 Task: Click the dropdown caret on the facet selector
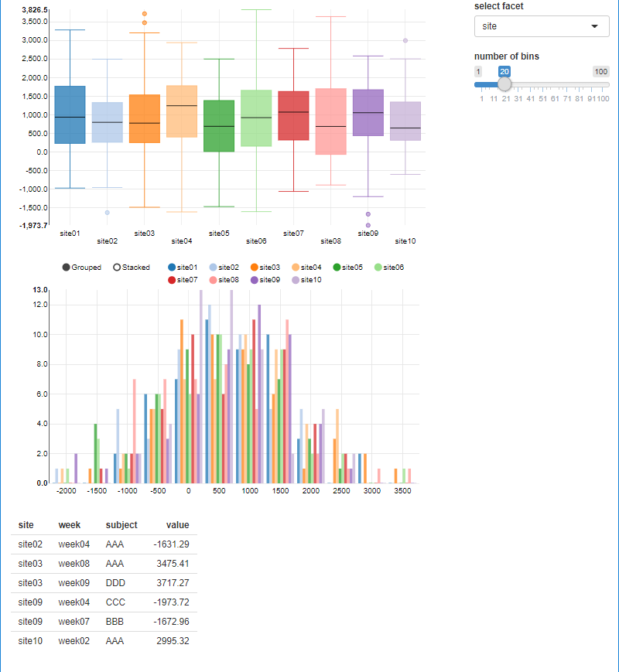[x=596, y=26]
